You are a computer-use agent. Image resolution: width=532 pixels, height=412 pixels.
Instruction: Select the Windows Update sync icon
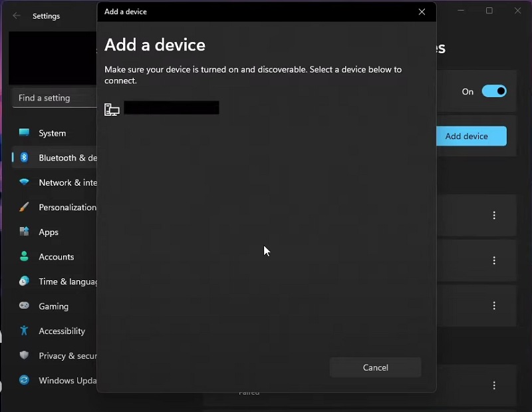tap(24, 380)
